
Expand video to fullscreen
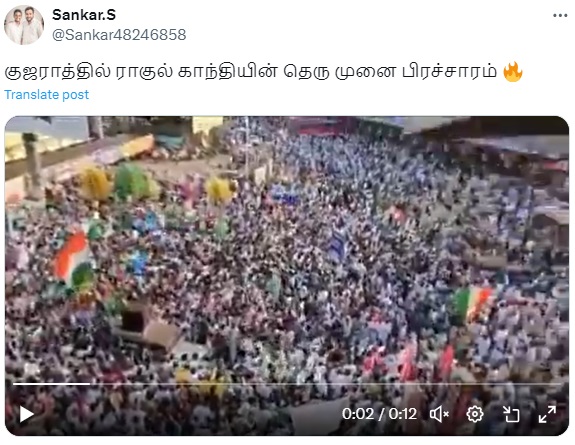click(x=547, y=415)
